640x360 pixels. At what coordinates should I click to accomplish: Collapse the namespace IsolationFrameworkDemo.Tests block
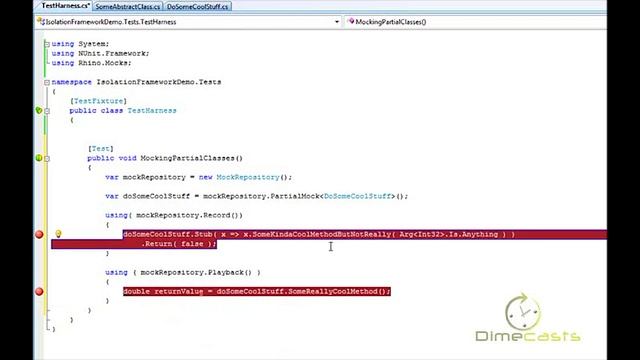pos(47,82)
